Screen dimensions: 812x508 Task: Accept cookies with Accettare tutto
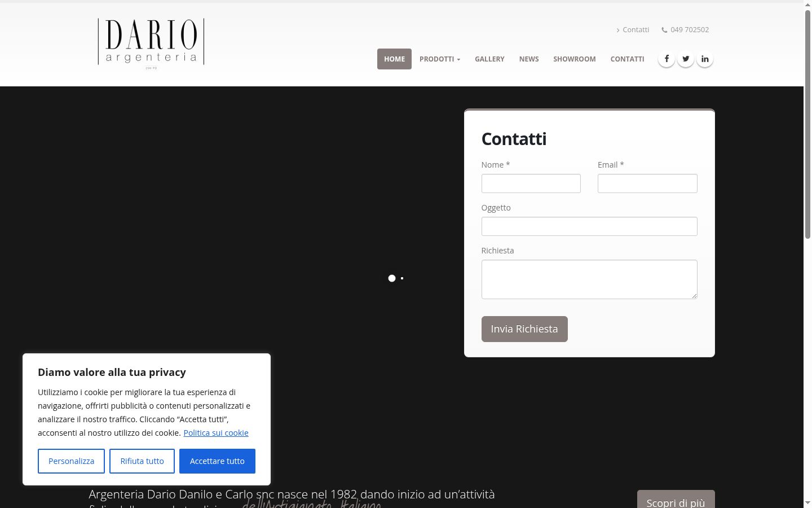click(217, 461)
